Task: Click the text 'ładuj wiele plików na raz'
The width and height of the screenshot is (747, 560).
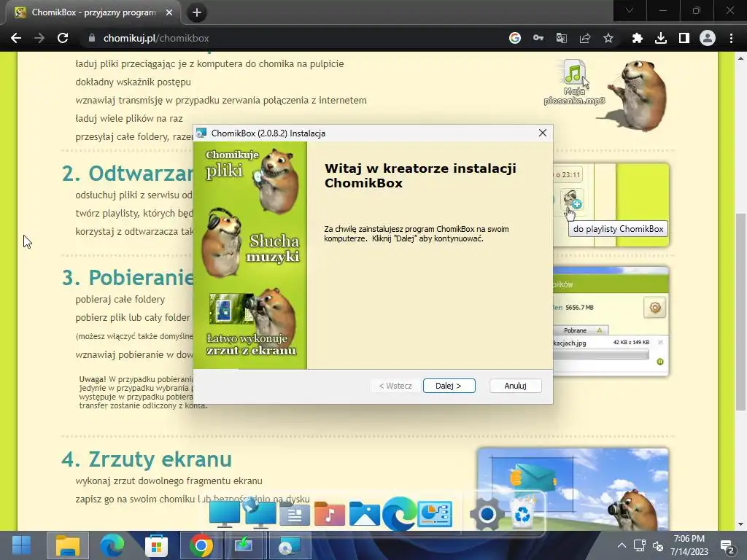Action: pos(129,118)
